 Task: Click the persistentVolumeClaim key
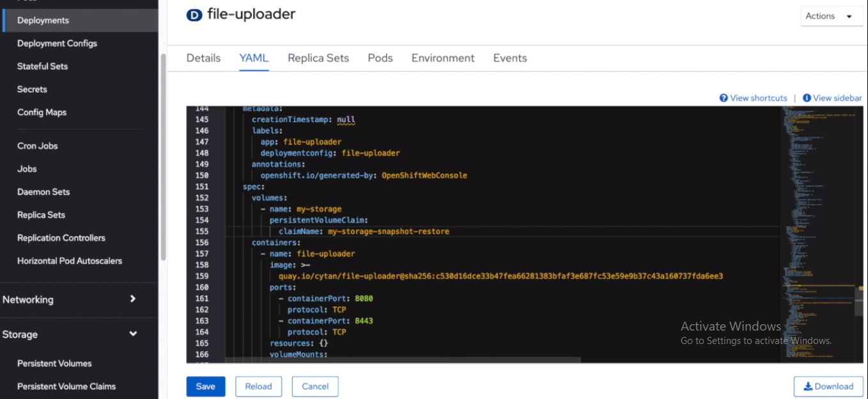316,220
